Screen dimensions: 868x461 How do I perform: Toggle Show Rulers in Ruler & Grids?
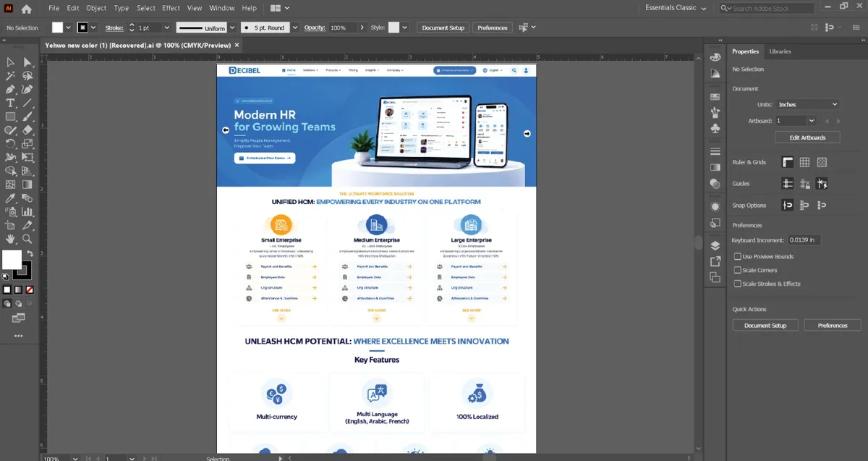(787, 162)
